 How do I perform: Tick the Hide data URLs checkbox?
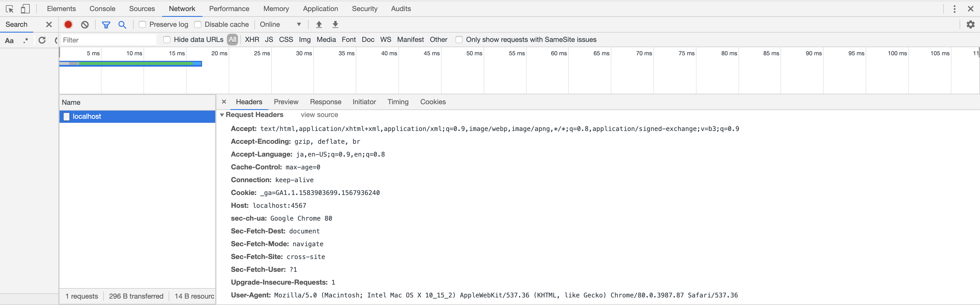click(167, 40)
